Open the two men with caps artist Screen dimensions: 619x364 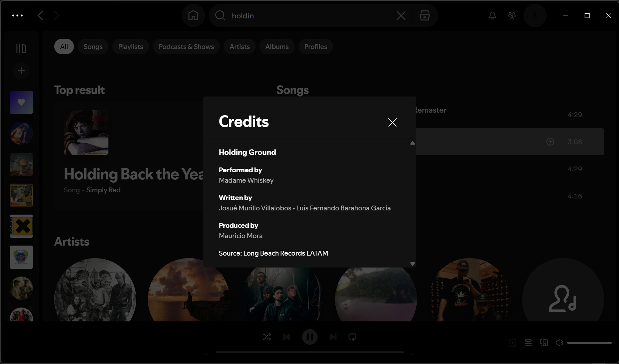[470, 290]
